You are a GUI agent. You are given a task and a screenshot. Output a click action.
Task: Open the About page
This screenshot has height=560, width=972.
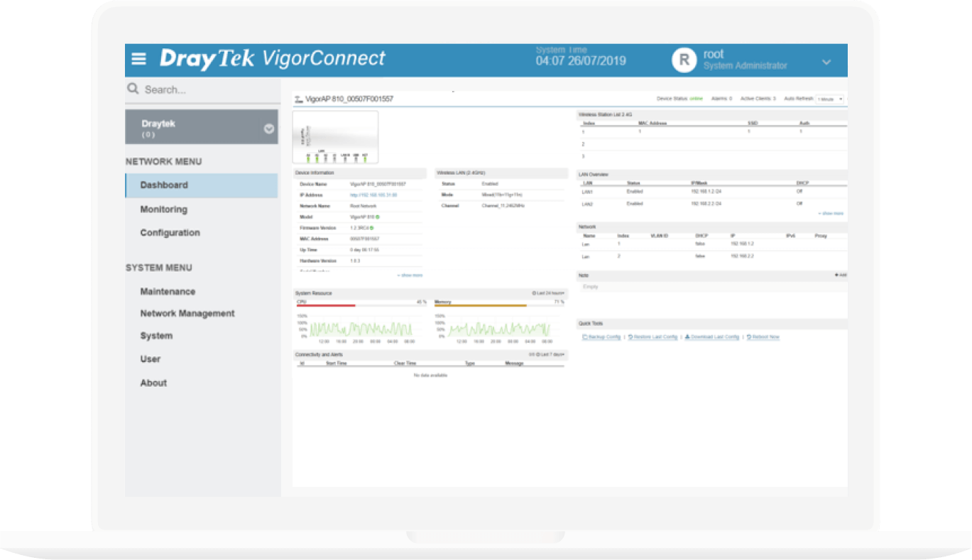153,383
